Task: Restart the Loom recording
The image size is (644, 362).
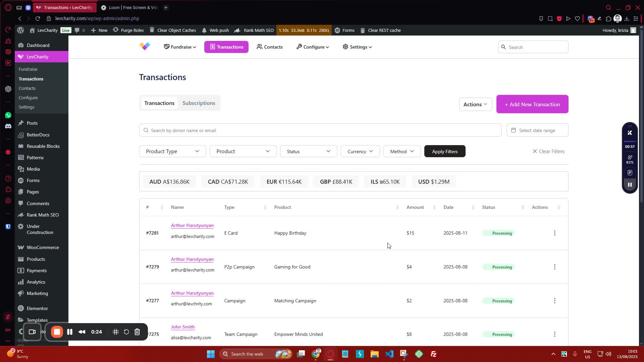Action: (x=126, y=332)
